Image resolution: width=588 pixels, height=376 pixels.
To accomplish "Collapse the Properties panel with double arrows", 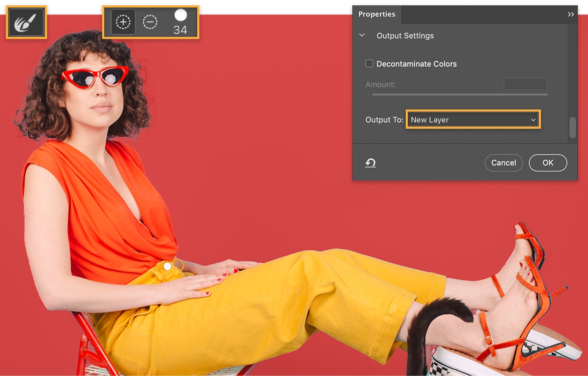I will click(x=570, y=14).
